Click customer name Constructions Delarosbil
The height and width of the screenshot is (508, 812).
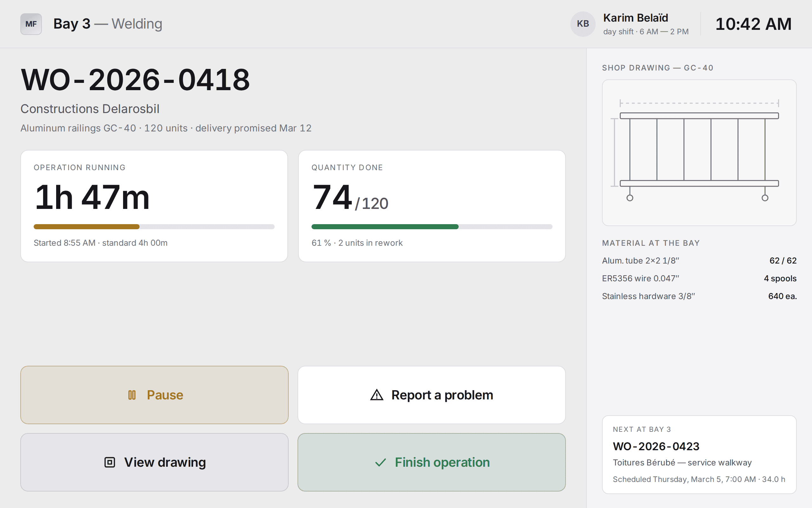pos(90,109)
